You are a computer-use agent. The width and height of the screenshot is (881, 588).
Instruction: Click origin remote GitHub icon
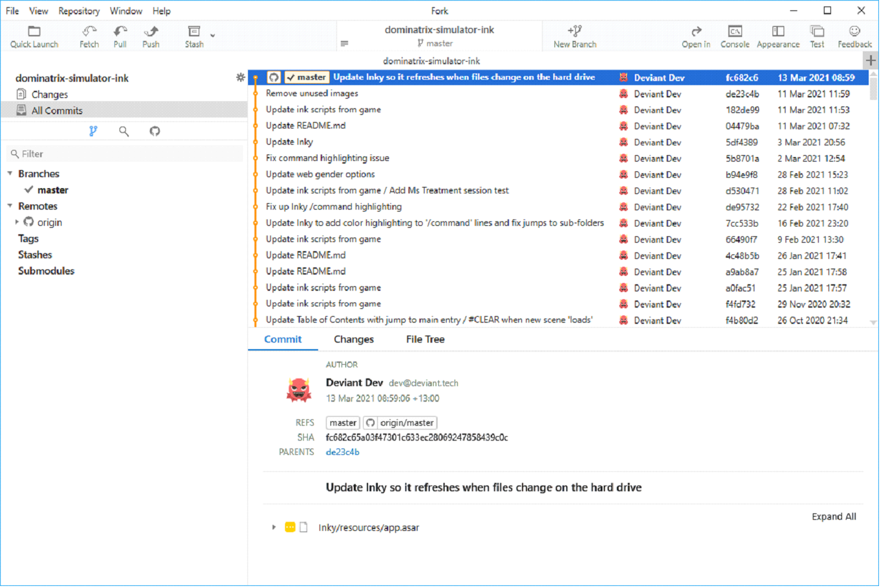coord(29,222)
